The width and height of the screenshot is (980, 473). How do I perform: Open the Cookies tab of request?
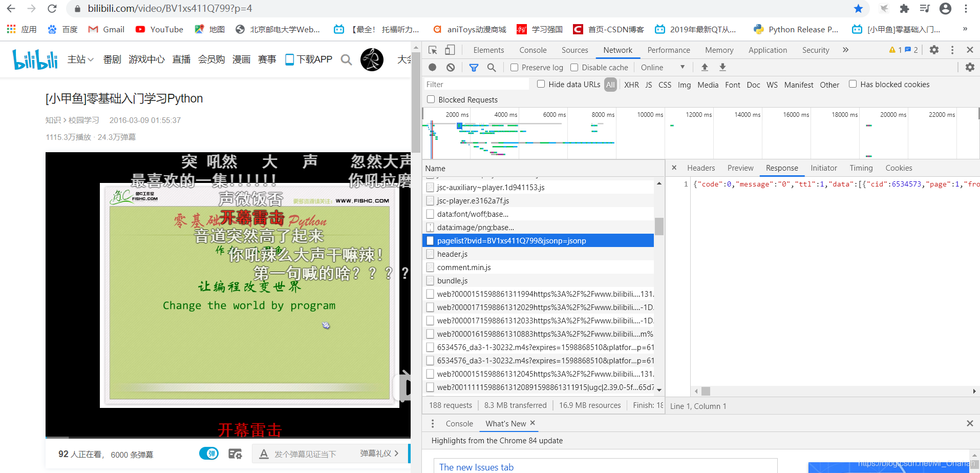pos(899,168)
